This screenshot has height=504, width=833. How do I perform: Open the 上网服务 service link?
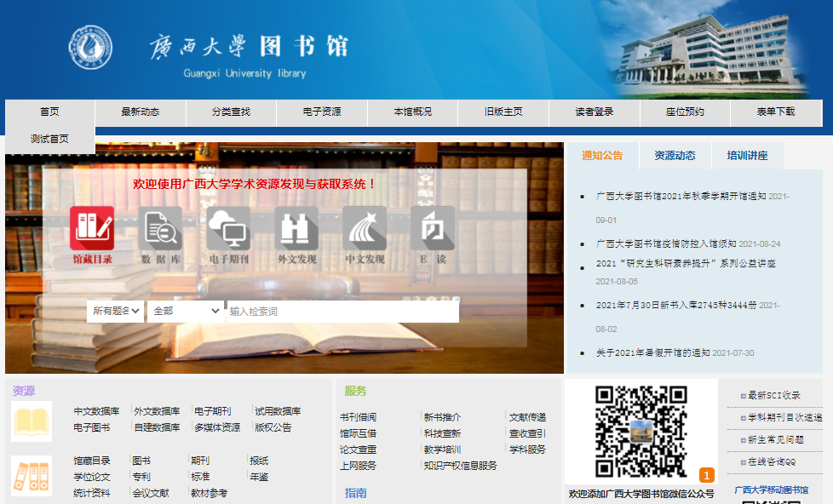358,466
